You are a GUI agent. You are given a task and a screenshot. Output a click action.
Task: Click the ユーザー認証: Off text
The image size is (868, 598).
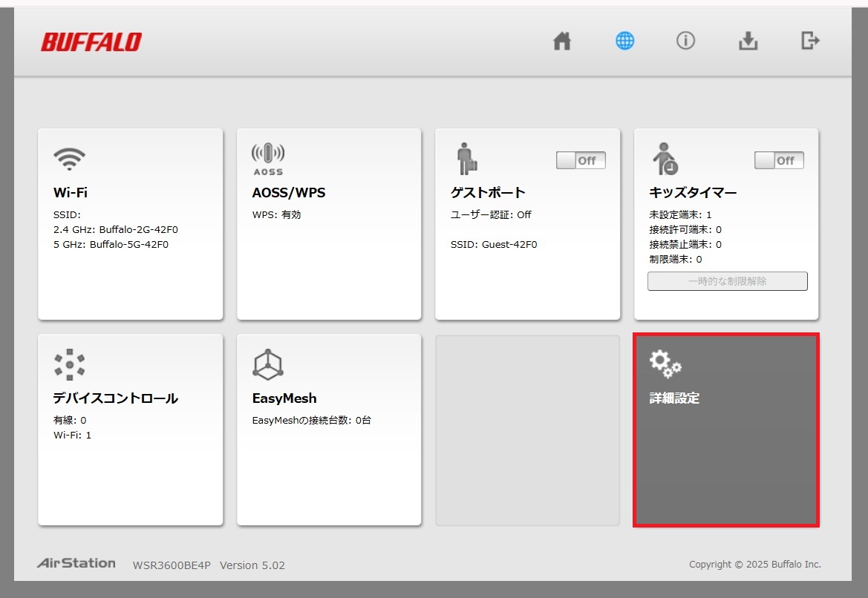point(491,214)
